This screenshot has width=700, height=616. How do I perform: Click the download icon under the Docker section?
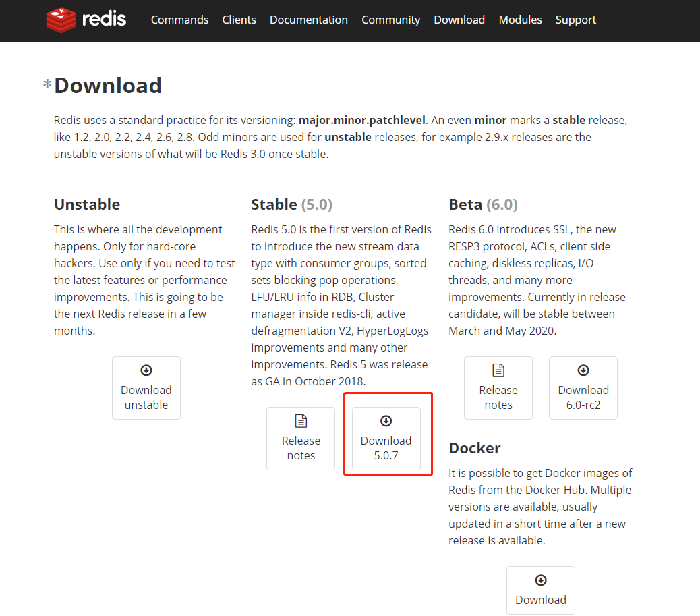[x=540, y=580]
